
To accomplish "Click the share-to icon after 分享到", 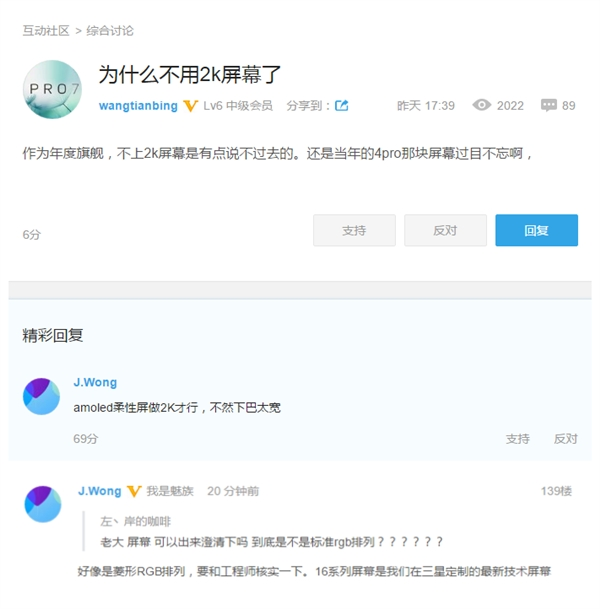I will coord(341,106).
